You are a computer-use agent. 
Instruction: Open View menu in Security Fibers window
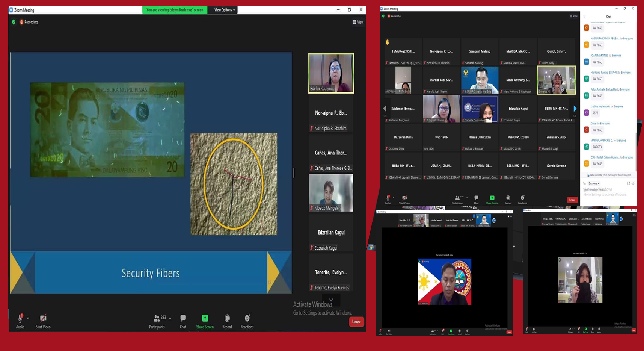click(x=358, y=22)
